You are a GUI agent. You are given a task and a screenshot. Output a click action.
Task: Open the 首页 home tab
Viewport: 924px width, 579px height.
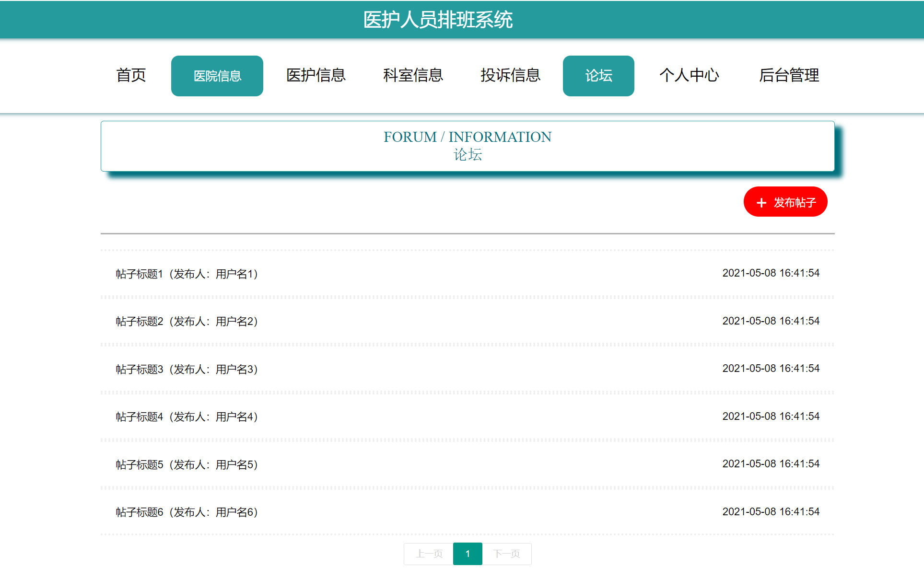[131, 75]
